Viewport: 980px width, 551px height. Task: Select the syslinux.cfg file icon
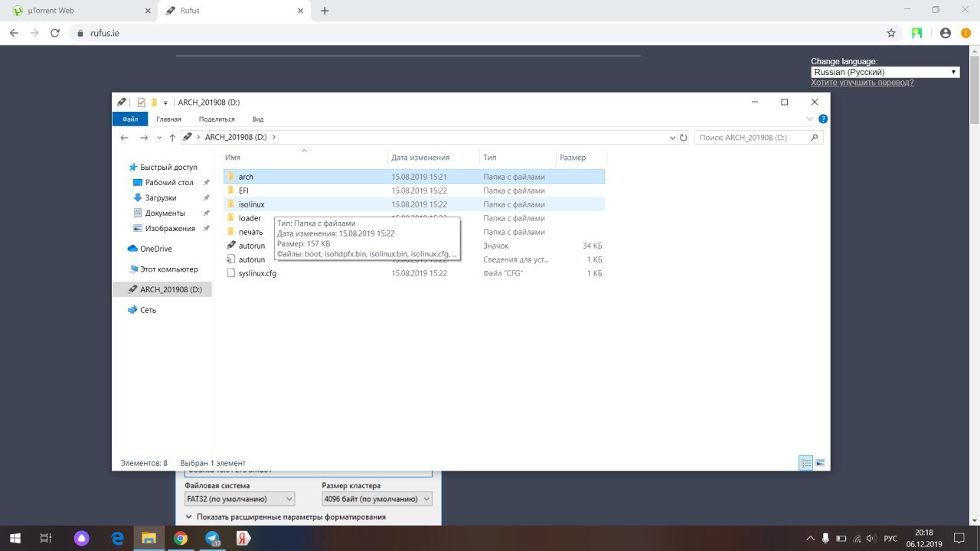pos(230,273)
